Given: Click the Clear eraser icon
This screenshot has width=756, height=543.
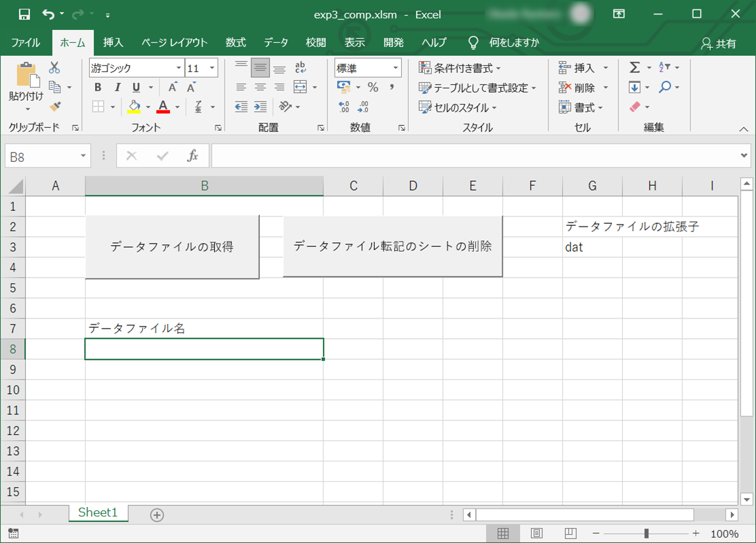Looking at the screenshot, I should tap(635, 107).
